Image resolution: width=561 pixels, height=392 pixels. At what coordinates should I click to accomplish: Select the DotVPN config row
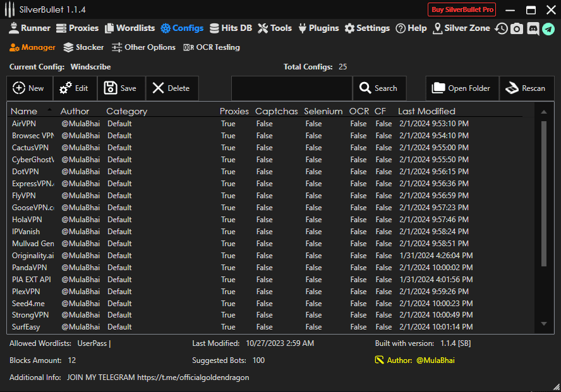[x=272, y=172]
